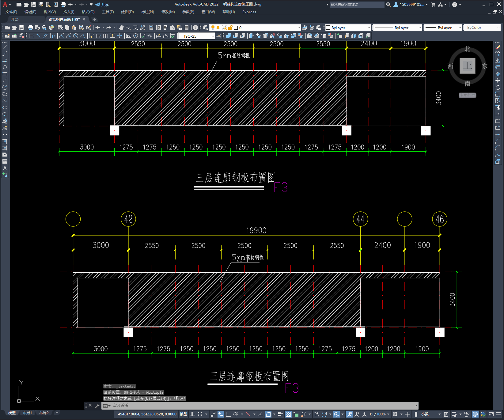Select the Rotate tool in the modify toolbar
The width and height of the screenshot is (504, 420).
(498, 87)
